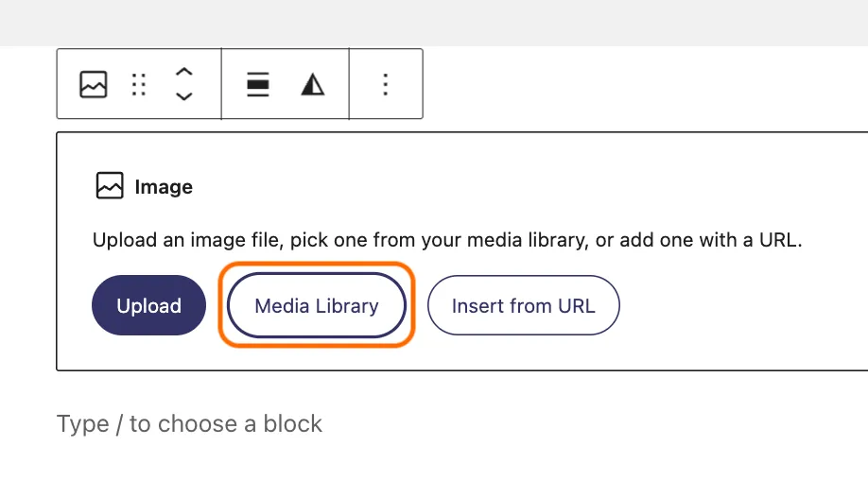Open the block alignment options
This screenshot has height=480, width=868.
pos(258,84)
